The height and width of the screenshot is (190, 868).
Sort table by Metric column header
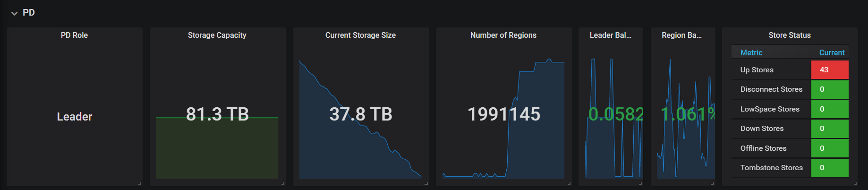(x=751, y=53)
